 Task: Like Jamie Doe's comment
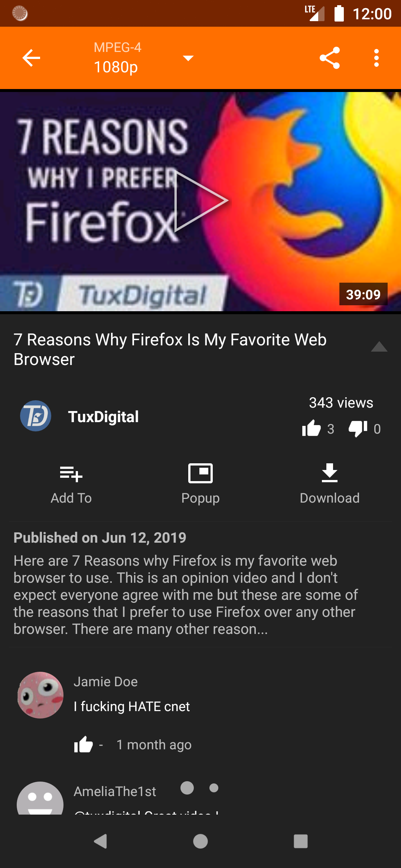(x=84, y=744)
